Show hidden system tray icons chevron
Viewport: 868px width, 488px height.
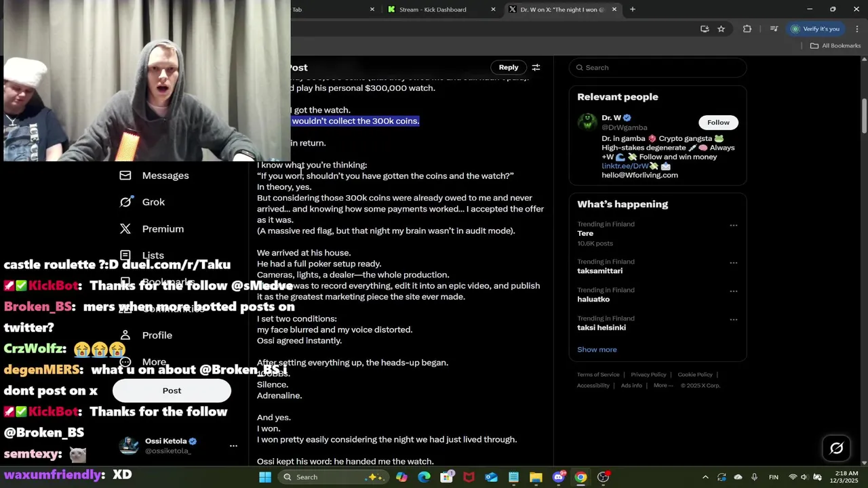point(705,477)
